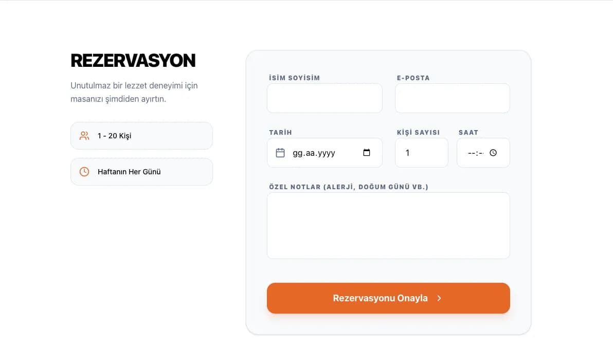Click the gg.aa.yyyy date placeholder icon area
This screenshot has width=613, height=364.
coord(279,152)
